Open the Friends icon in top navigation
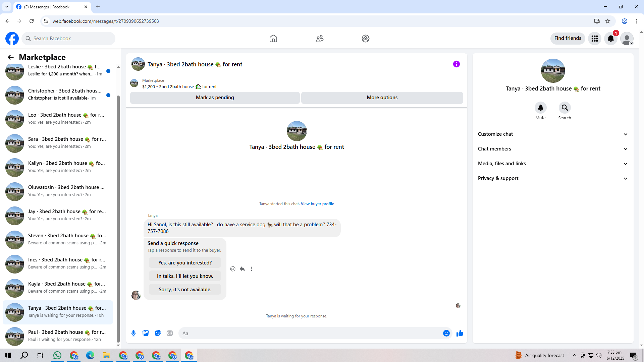644x362 pixels. point(320,39)
